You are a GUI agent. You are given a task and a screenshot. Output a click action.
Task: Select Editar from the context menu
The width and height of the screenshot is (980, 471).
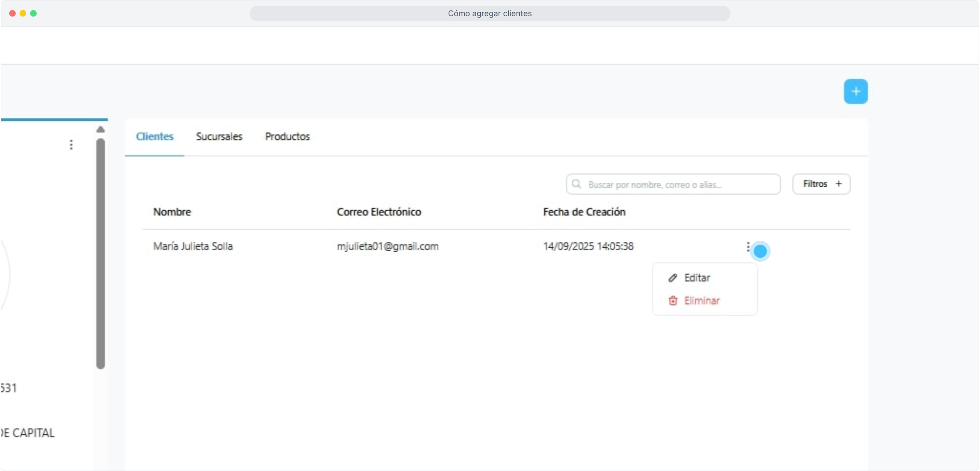pos(697,278)
